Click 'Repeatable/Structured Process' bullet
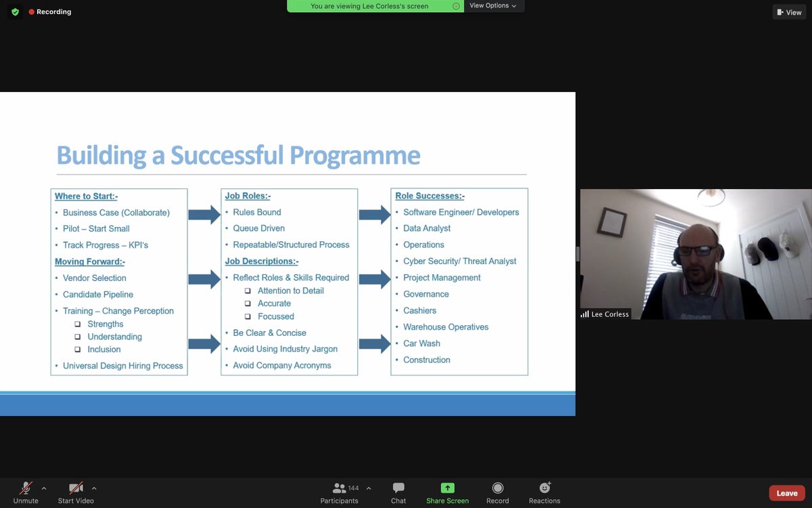The image size is (812, 508). (291, 245)
